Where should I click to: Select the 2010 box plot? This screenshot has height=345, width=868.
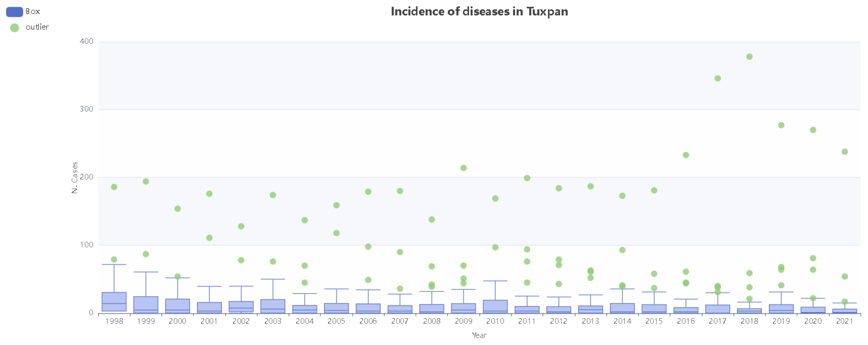pyautogui.click(x=495, y=306)
